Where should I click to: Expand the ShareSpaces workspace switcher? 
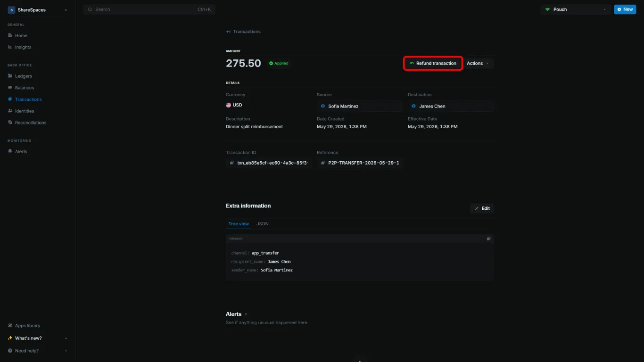pyautogui.click(x=38, y=10)
